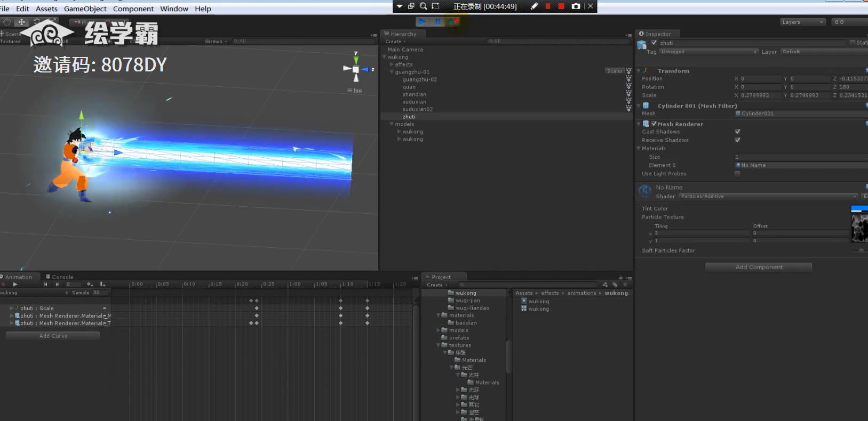
Task: Click the Scaler button on guangzhu-01
Action: pos(615,71)
